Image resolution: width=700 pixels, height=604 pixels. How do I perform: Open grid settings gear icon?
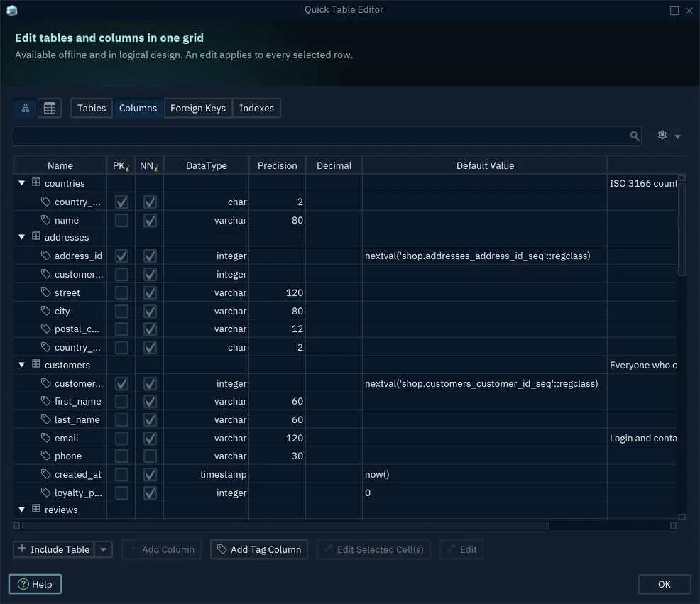pos(662,135)
